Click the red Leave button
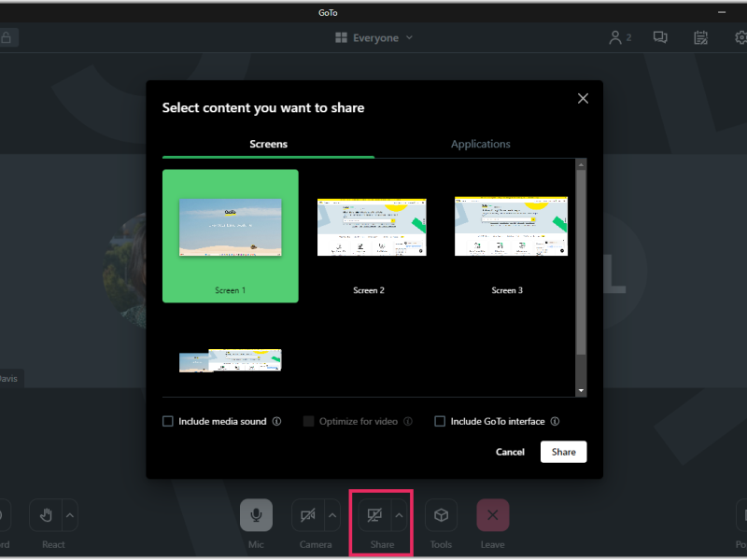Image resolution: width=747 pixels, height=560 pixels. click(x=493, y=515)
